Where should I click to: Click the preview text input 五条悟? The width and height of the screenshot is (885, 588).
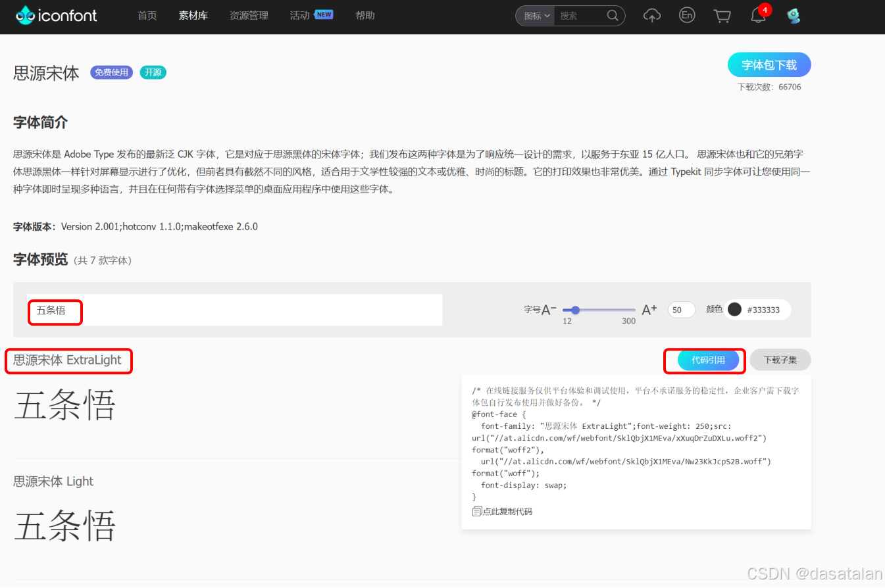click(x=235, y=310)
